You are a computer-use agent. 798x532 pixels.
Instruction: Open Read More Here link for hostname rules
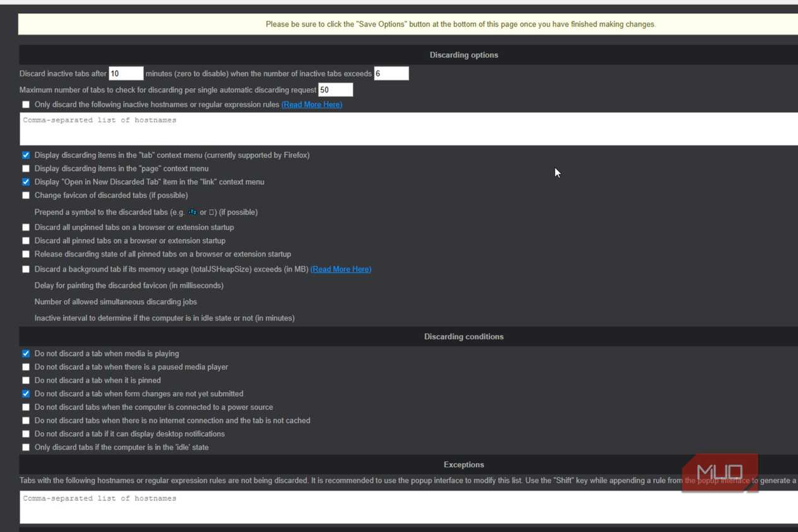point(312,105)
